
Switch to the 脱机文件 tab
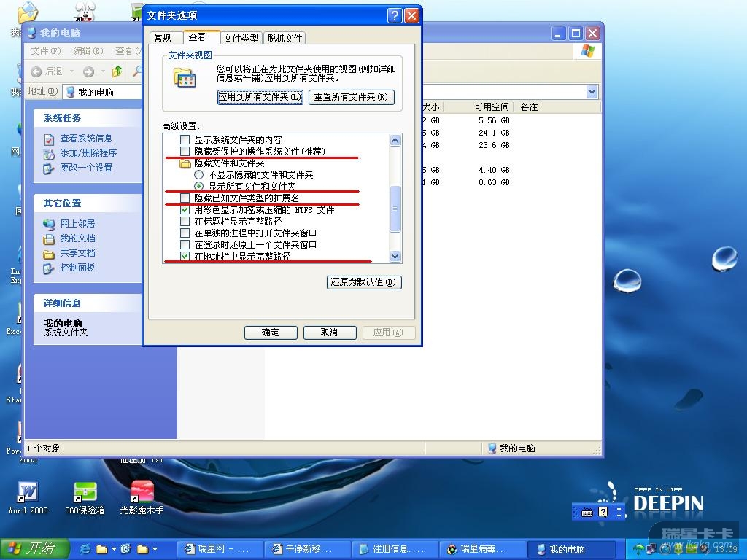285,38
